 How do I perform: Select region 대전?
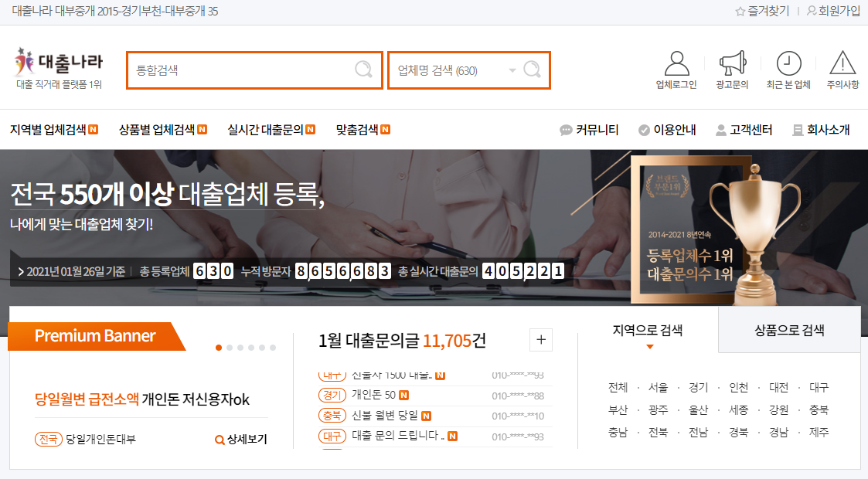click(x=778, y=387)
